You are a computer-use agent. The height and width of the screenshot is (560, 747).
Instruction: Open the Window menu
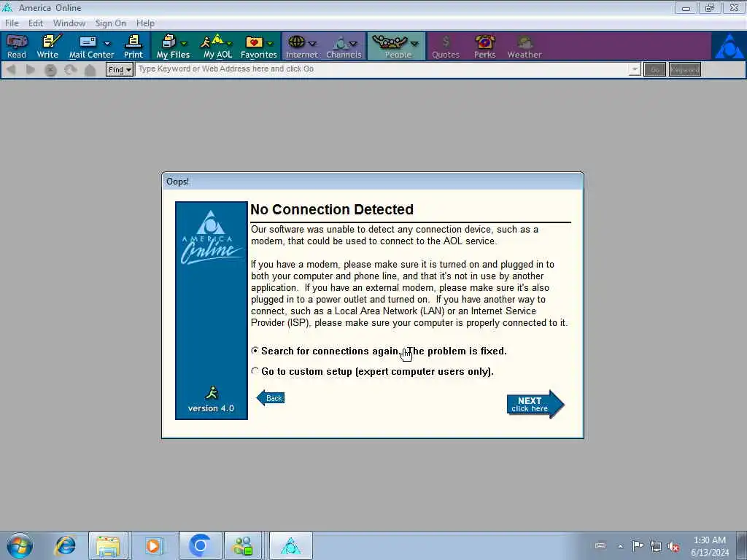point(69,23)
